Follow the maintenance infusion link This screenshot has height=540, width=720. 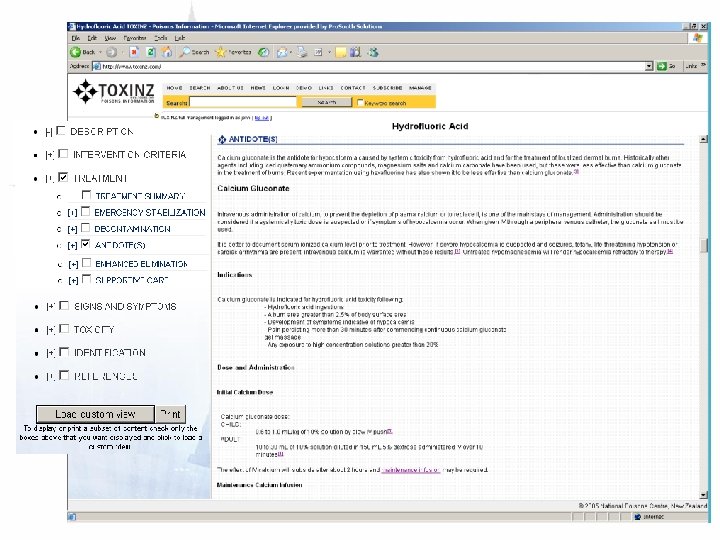[x=411, y=470]
